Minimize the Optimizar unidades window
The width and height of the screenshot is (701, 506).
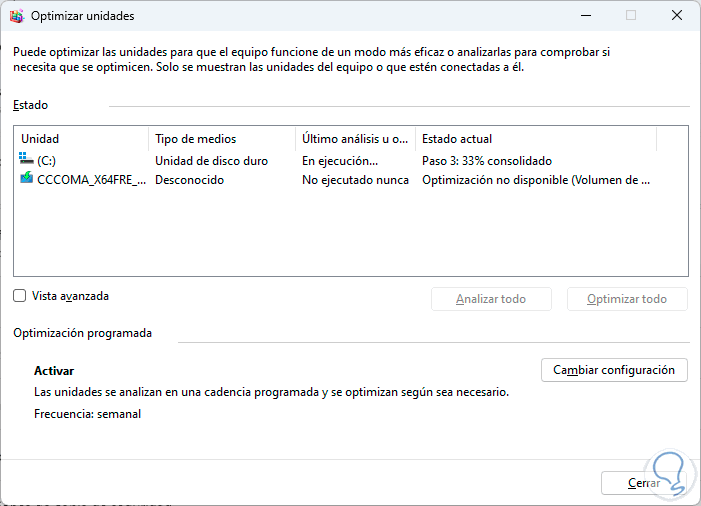pos(585,16)
